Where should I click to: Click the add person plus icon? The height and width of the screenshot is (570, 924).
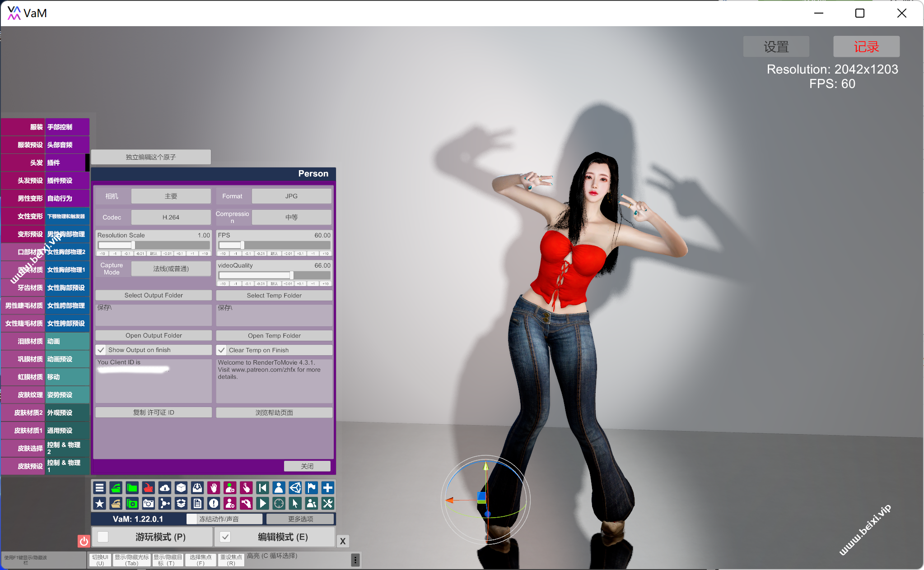230,488
